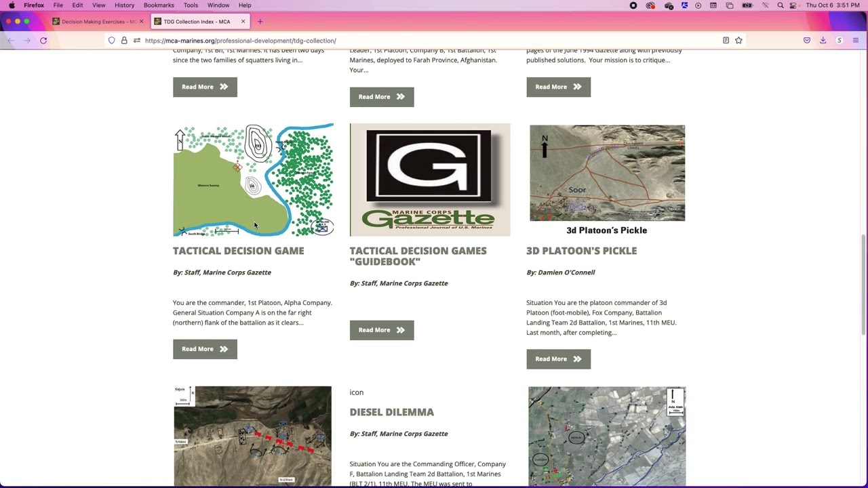
Task: Open the Tactical Decision Game title link
Action: (x=239, y=251)
